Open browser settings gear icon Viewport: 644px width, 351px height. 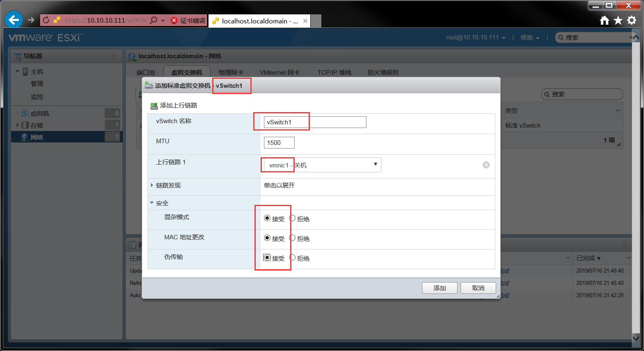pos(632,20)
